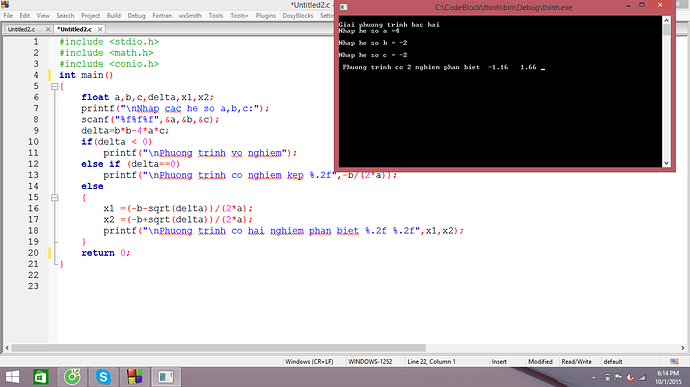Click the Code::Blocks logo in title bar
Image resolution: width=690 pixels, height=387 pixels.
click(5, 4)
